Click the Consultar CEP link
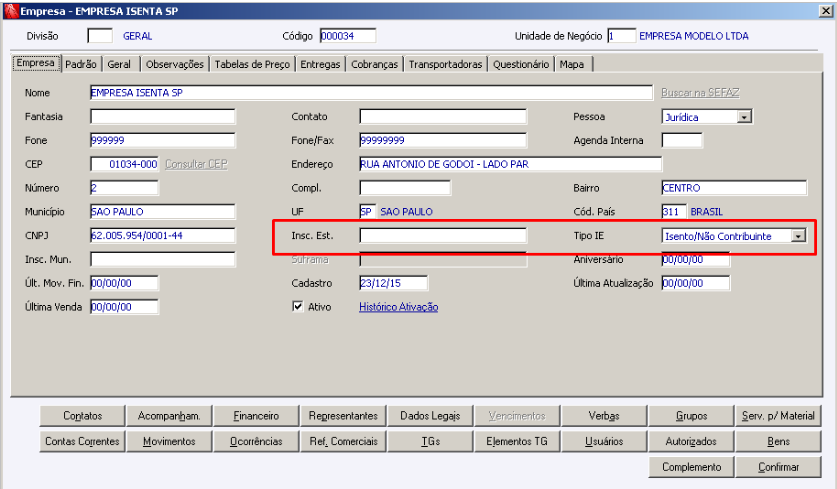The height and width of the screenshot is (489, 837). 196,164
